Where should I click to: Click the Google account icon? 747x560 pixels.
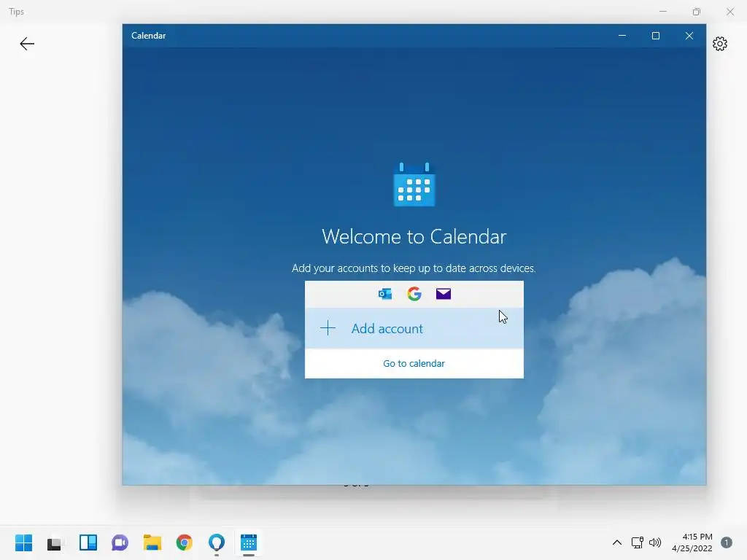pos(414,294)
